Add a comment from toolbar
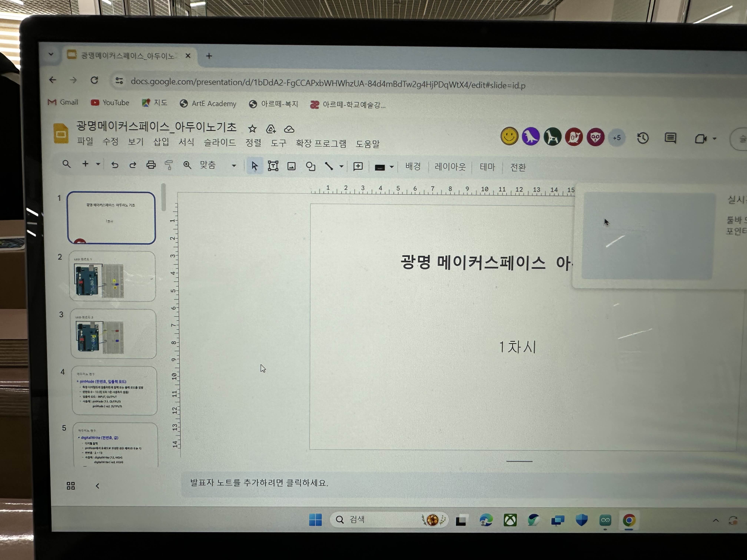 pyautogui.click(x=358, y=166)
